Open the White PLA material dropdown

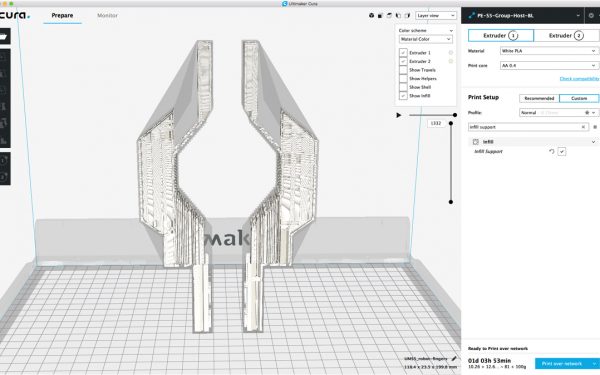[548, 51]
